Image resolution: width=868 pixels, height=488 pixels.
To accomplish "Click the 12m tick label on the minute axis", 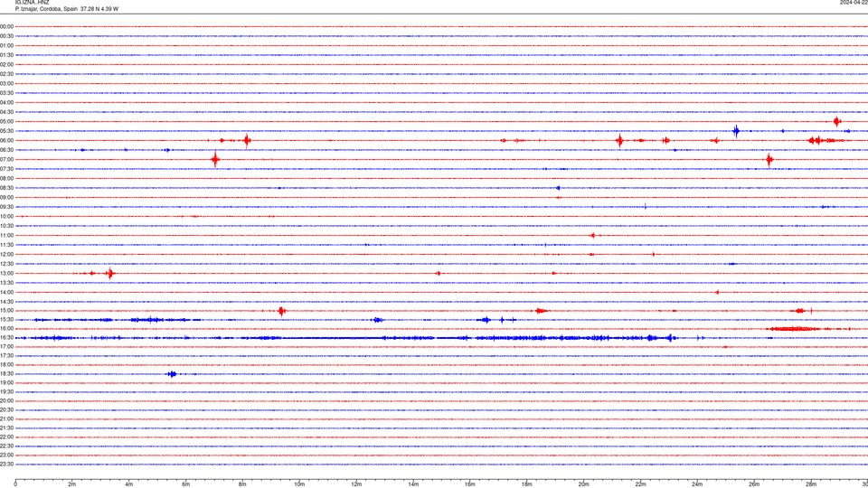I will [x=356, y=484].
